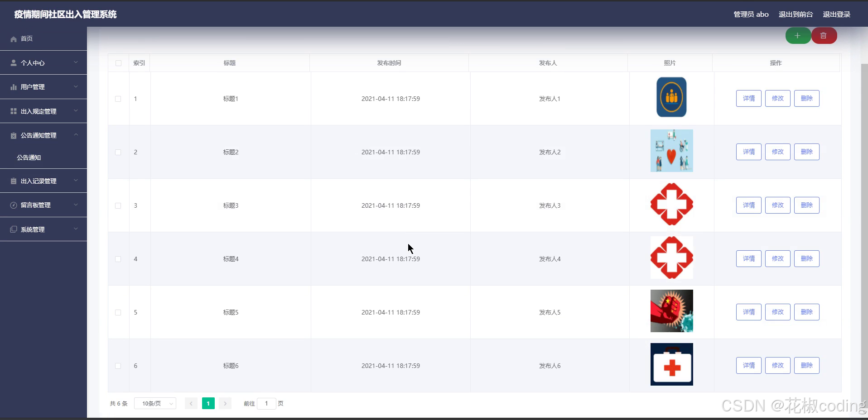Open the 出入记录管理 sidebar menu
Image resolution: width=868 pixels, height=420 pixels.
click(x=43, y=181)
